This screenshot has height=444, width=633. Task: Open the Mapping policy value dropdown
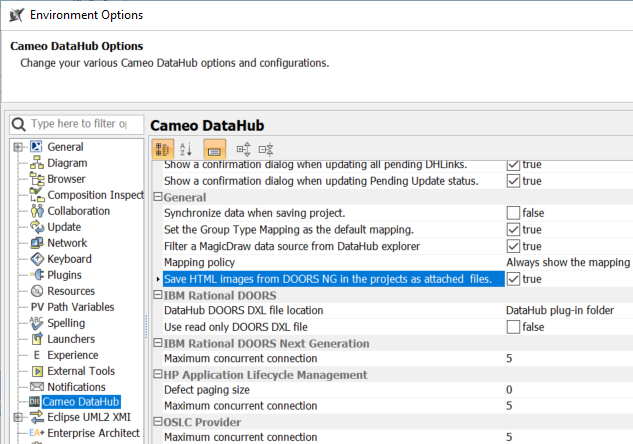click(567, 262)
